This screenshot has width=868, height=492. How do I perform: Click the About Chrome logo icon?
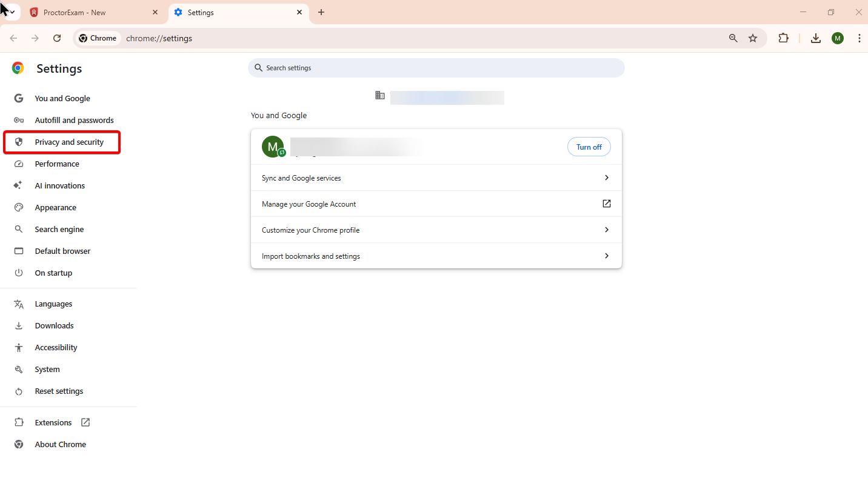pyautogui.click(x=19, y=444)
